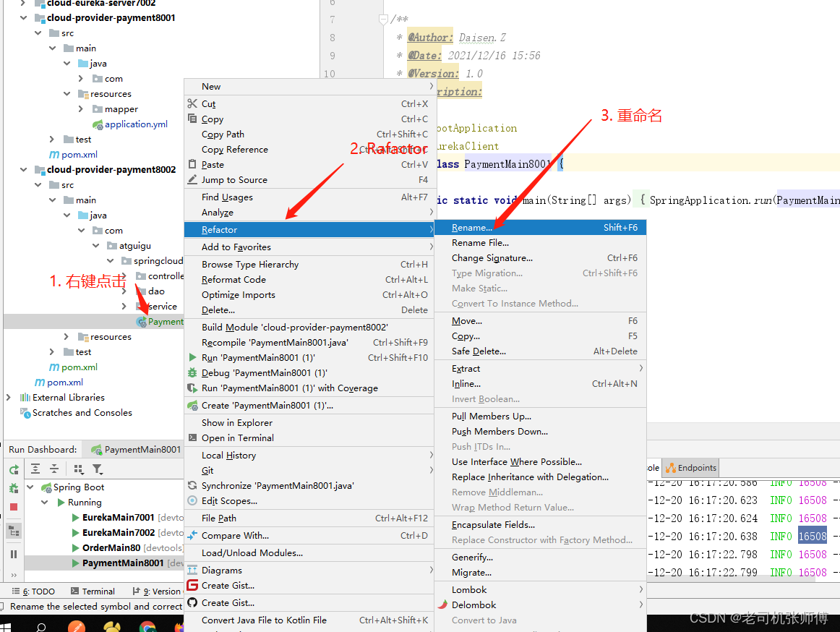This screenshot has height=632, width=840.
Task: Select Find Usages in the context menu
Action: (309, 197)
